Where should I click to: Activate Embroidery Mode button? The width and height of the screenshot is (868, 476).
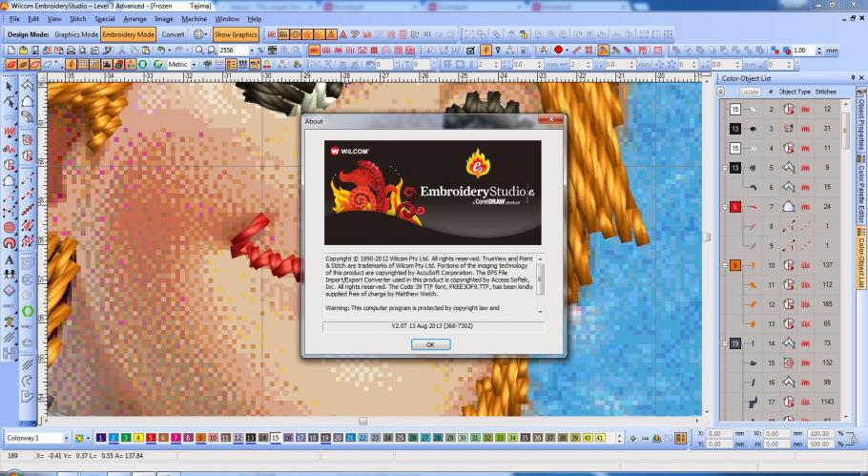[129, 34]
